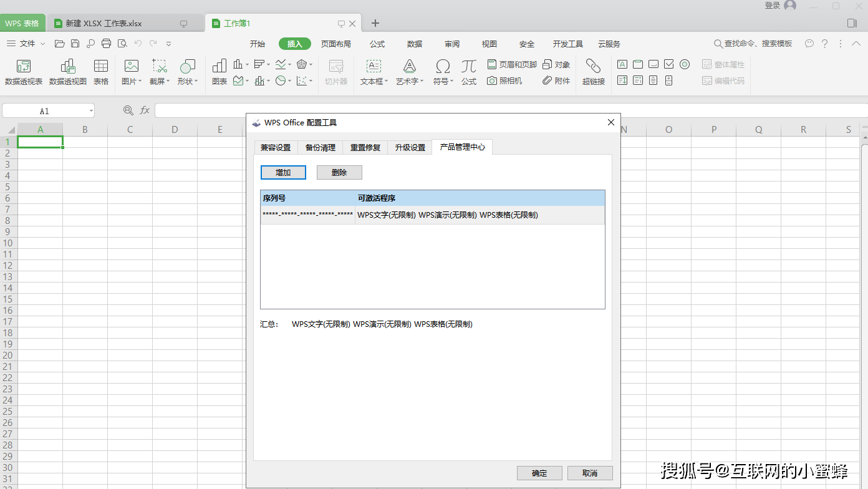Click the print preview icon

point(122,44)
